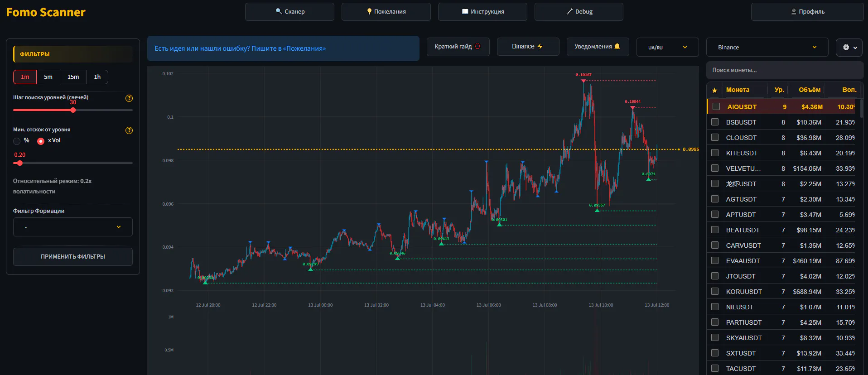
Task: Open the Debug button in top bar
Action: [x=579, y=12]
